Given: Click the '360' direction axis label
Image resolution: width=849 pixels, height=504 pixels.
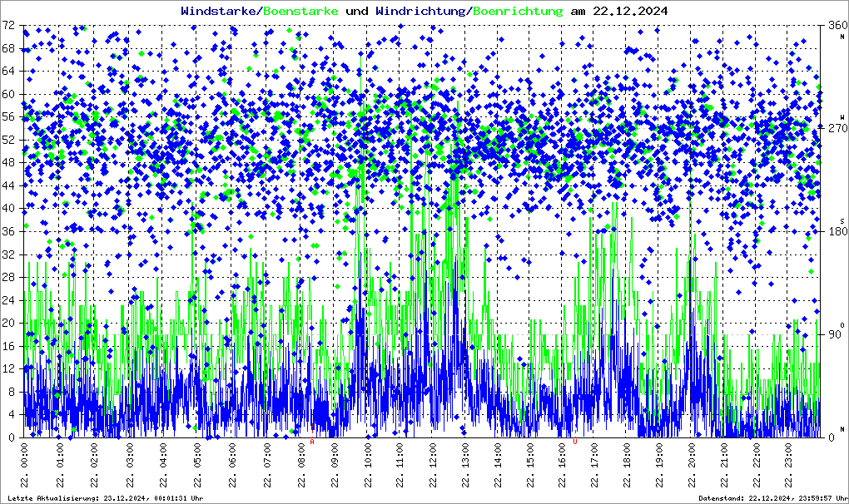Looking at the screenshot, I should [837, 26].
